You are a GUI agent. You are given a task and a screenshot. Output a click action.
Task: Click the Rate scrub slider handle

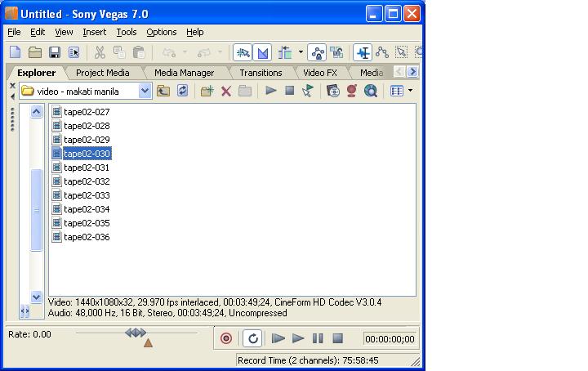(x=136, y=333)
